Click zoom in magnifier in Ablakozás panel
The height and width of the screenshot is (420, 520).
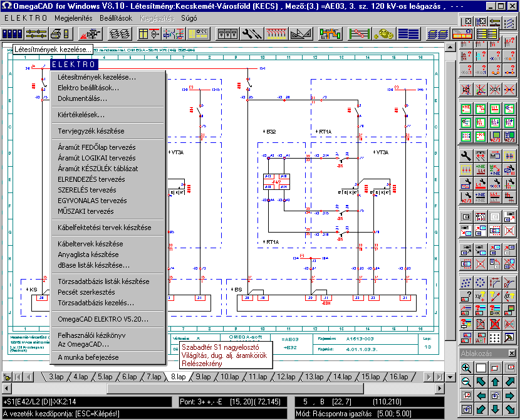[x=466, y=368]
